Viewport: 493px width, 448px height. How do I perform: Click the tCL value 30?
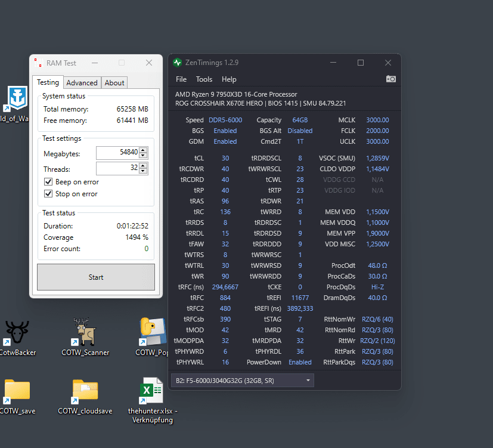point(225,158)
